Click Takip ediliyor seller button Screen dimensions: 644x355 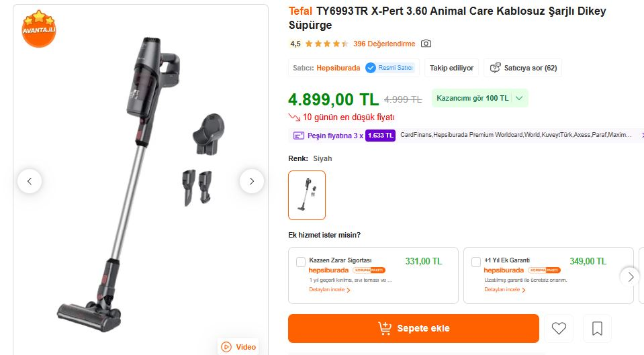click(452, 68)
